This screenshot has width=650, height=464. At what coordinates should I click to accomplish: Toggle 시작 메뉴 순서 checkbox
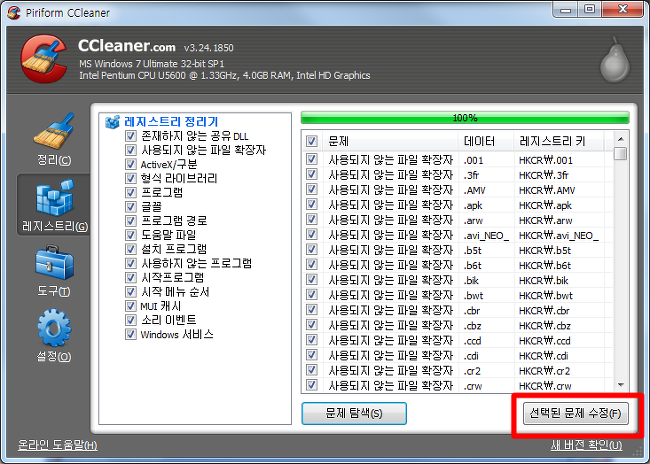131,292
